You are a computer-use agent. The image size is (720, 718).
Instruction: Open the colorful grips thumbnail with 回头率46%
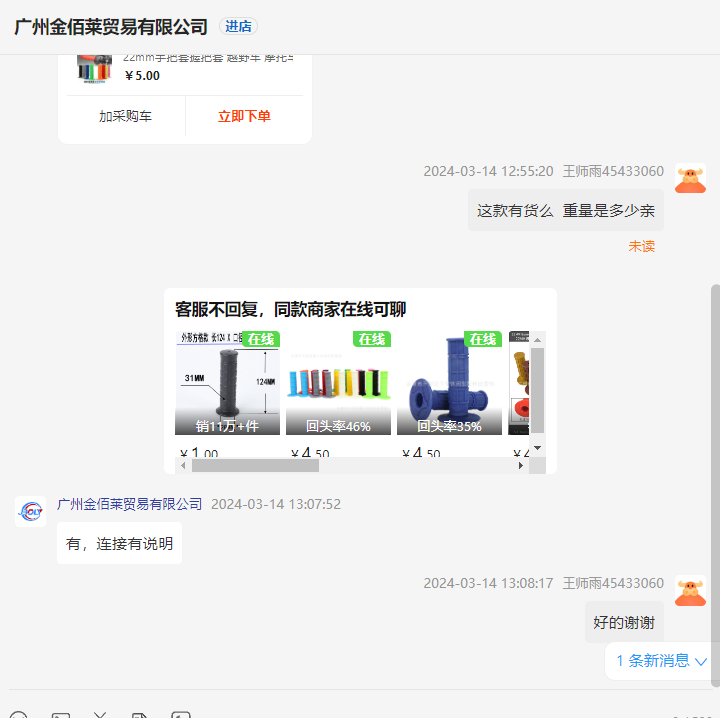click(x=338, y=383)
